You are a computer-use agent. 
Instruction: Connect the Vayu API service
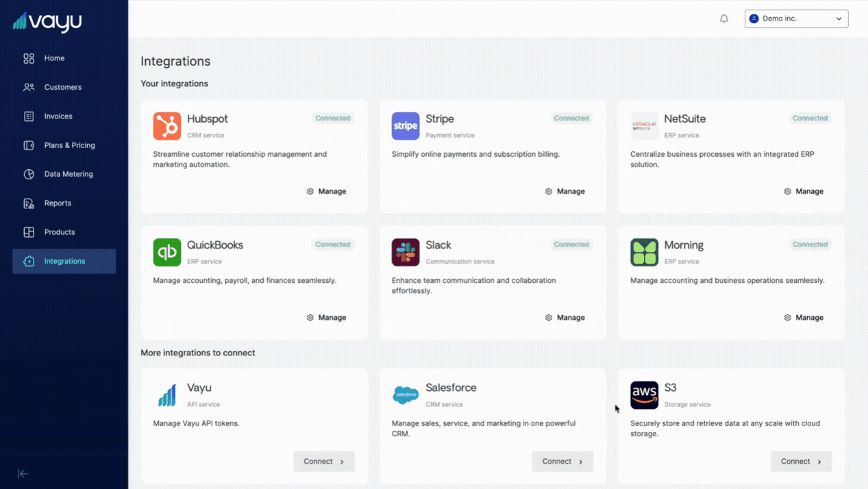tap(324, 462)
